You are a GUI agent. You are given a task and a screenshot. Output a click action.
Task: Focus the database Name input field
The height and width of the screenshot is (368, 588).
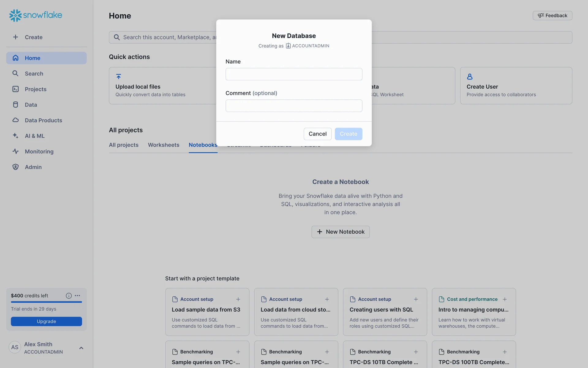coord(294,74)
